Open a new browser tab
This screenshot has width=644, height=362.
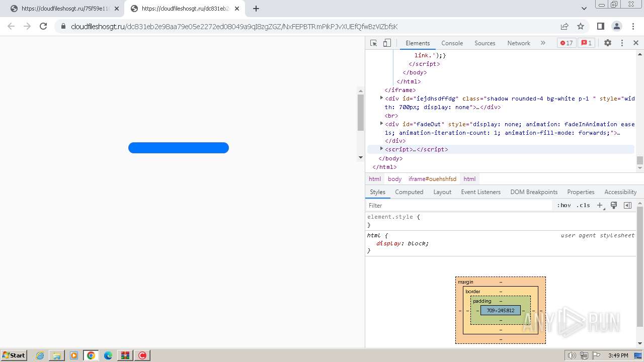[256, 9]
